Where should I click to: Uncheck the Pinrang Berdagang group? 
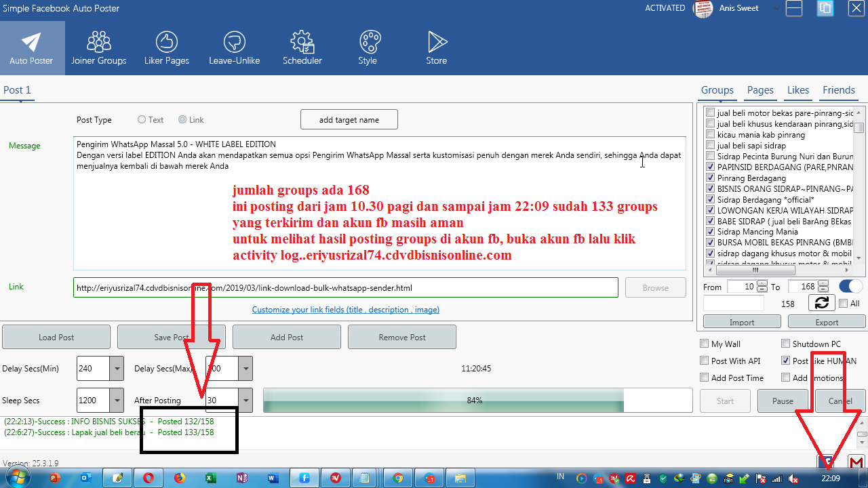[710, 178]
